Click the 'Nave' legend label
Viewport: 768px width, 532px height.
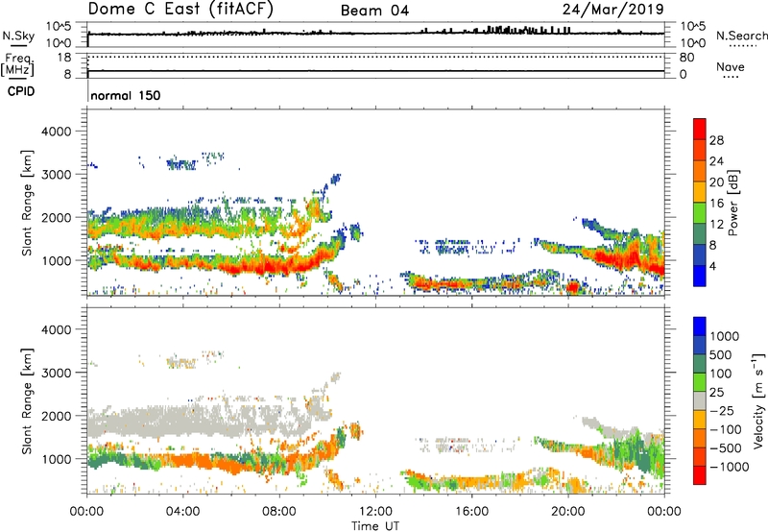coord(731,67)
